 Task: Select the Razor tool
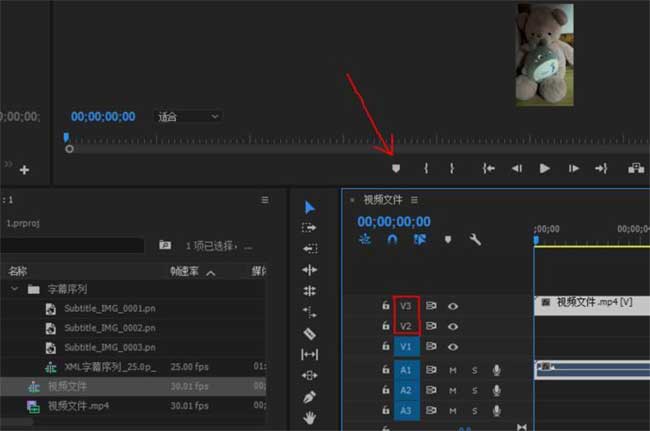(x=310, y=333)
